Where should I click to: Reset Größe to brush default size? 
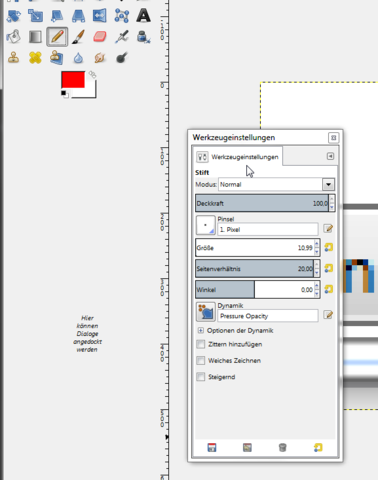pos(329,247)
